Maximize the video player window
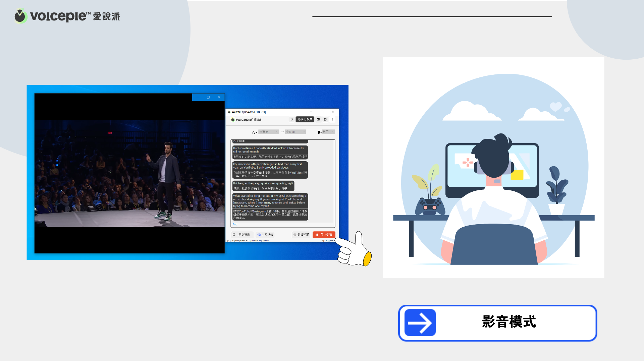Screen dimensions: 644x362 coord(208,97)
